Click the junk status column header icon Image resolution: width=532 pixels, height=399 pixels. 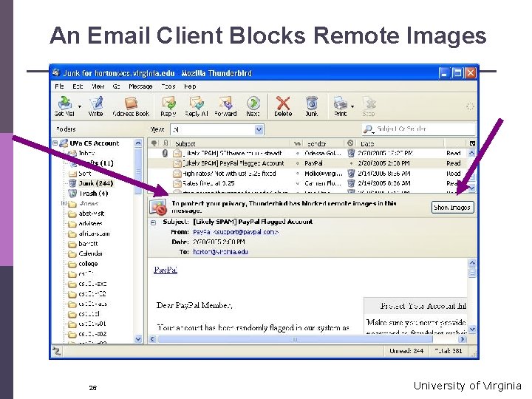(350, 143)
